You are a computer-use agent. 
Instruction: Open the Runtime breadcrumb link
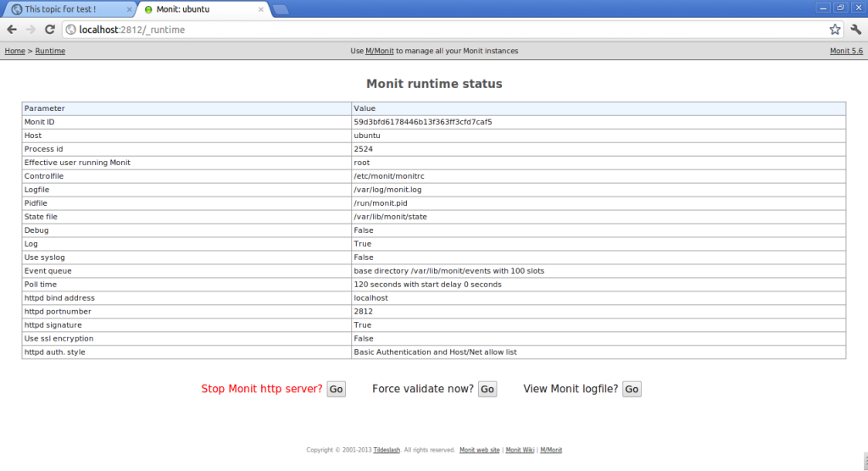tap(50, 51)
